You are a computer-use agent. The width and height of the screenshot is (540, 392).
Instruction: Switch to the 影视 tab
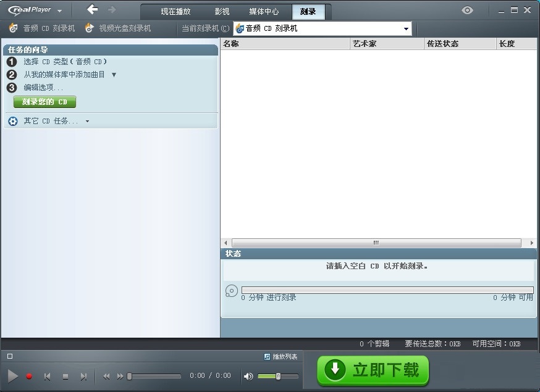(221, 10)
